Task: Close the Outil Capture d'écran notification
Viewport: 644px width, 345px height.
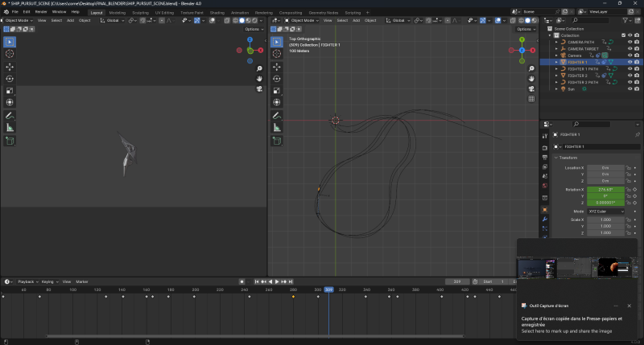Action: [630, 306]
